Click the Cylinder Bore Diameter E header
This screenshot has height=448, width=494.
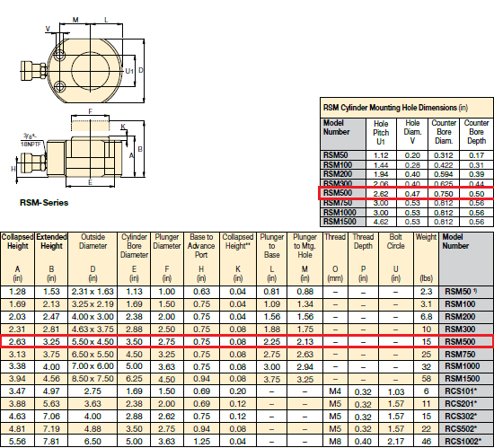134,259
